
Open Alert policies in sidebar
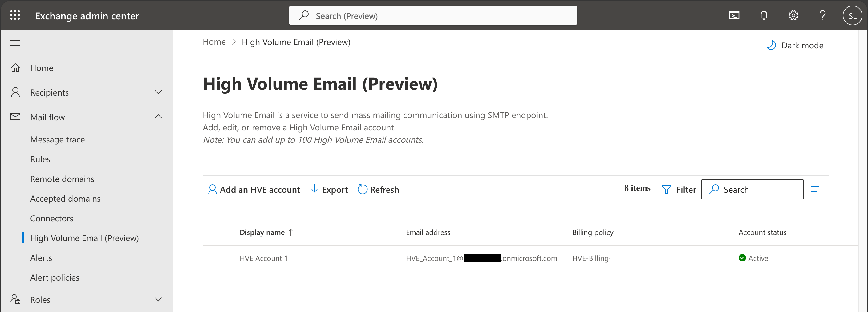tap(55, 277)
